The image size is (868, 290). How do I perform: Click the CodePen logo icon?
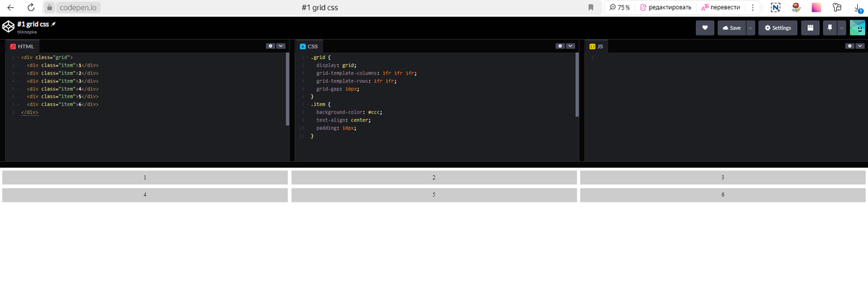[8, 27]
